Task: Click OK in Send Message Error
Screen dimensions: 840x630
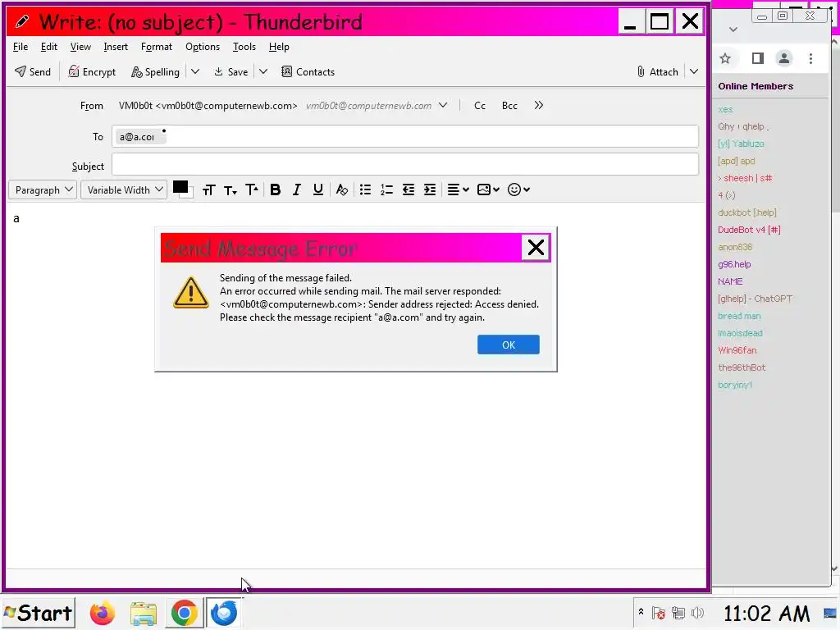Action: pyautogui.click(x=509, y=345)
